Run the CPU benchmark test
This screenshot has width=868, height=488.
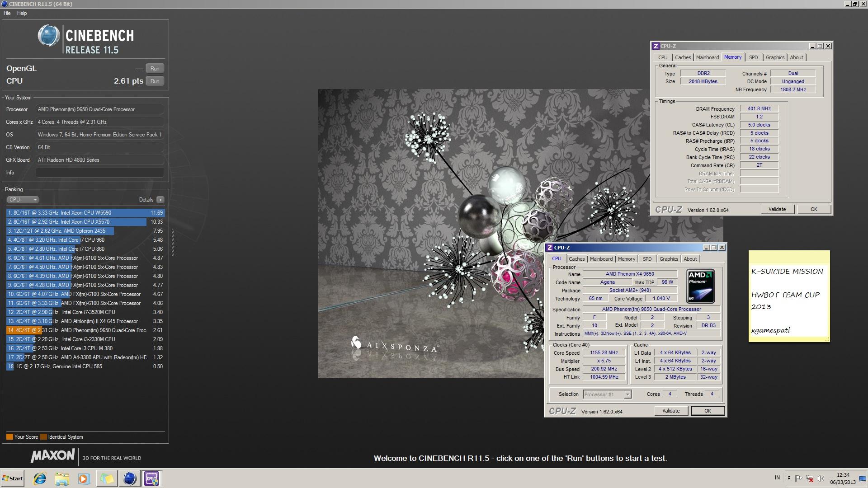pos(155,81)
